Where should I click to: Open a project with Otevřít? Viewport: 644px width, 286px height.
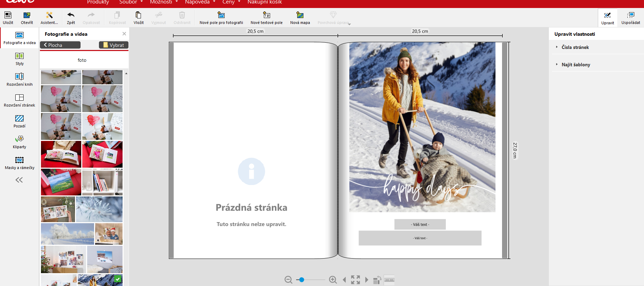pos(27,18)
